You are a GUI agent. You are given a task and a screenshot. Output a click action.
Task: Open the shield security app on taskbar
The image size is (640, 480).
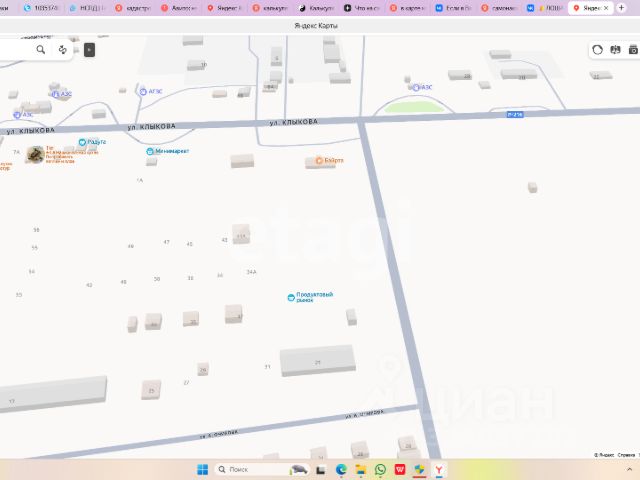[x=419, y=470]
